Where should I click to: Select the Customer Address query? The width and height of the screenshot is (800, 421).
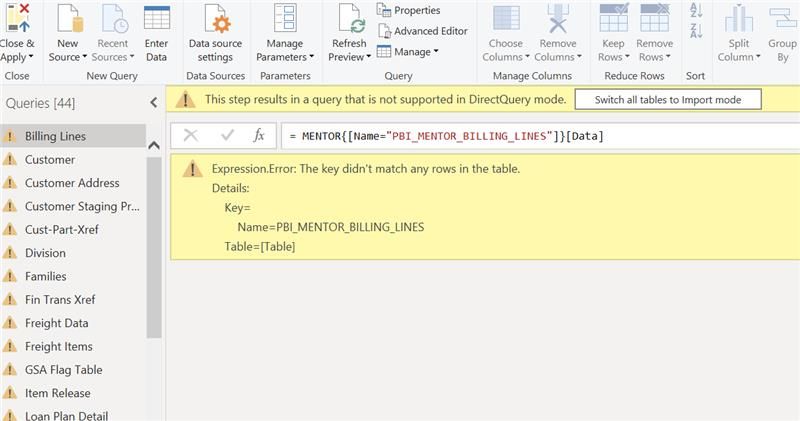(73, 183)
